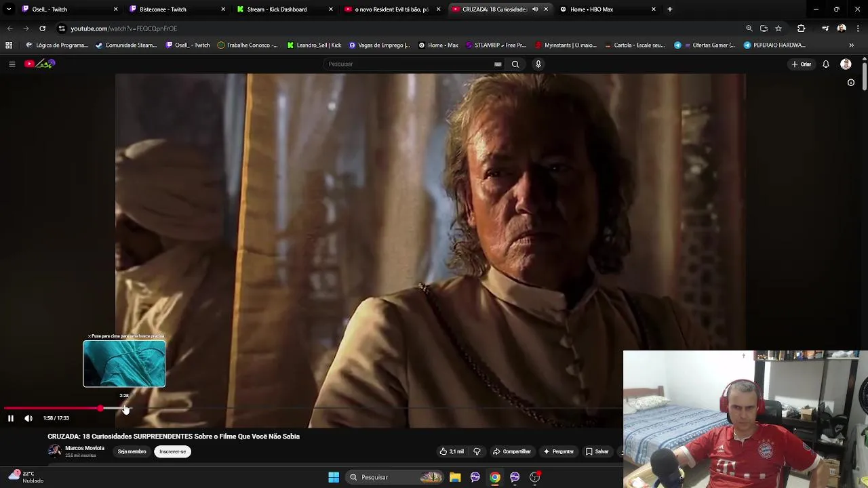The image size is (868, 488).
Task: Expand the bookmarks overflow chevron
Action: 851,45
